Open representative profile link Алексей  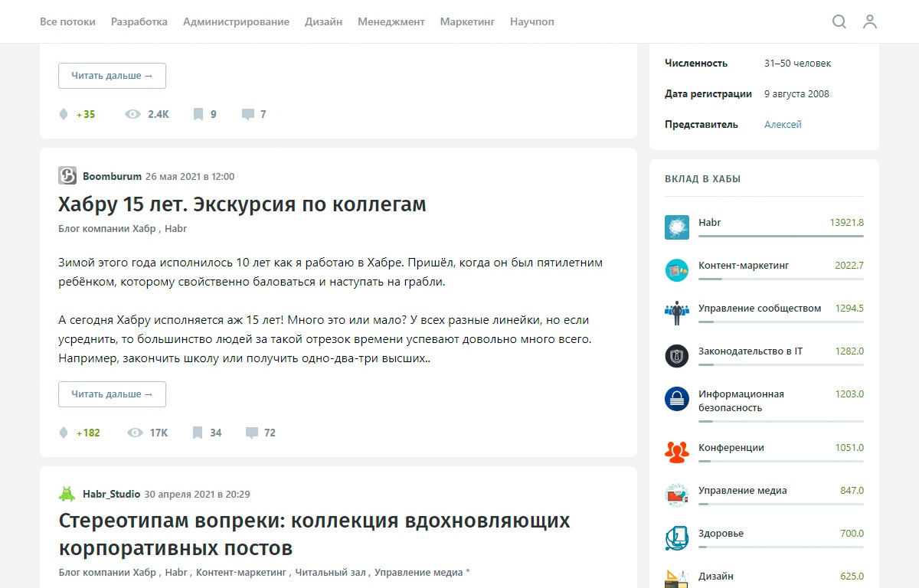(x=783, y=123)
